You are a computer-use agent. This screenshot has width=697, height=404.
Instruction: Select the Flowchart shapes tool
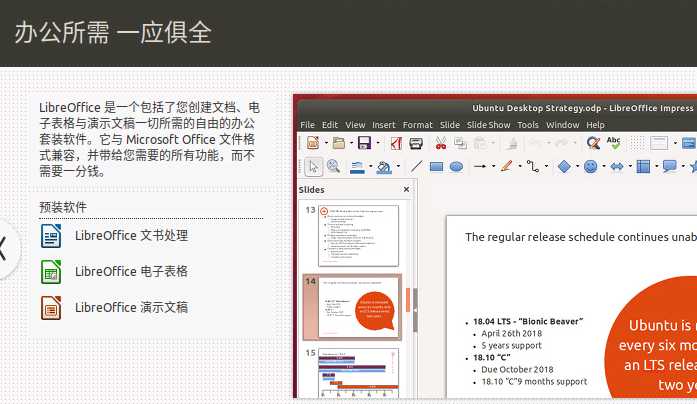[x=643, y=167]
